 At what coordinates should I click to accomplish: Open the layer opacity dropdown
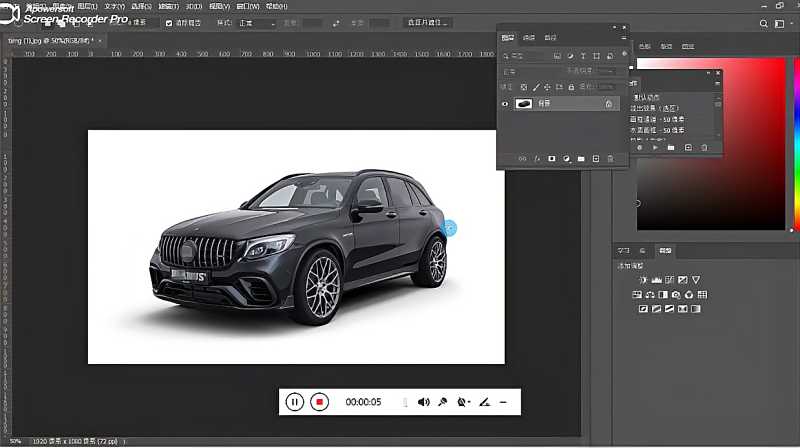tap(610, 71)
